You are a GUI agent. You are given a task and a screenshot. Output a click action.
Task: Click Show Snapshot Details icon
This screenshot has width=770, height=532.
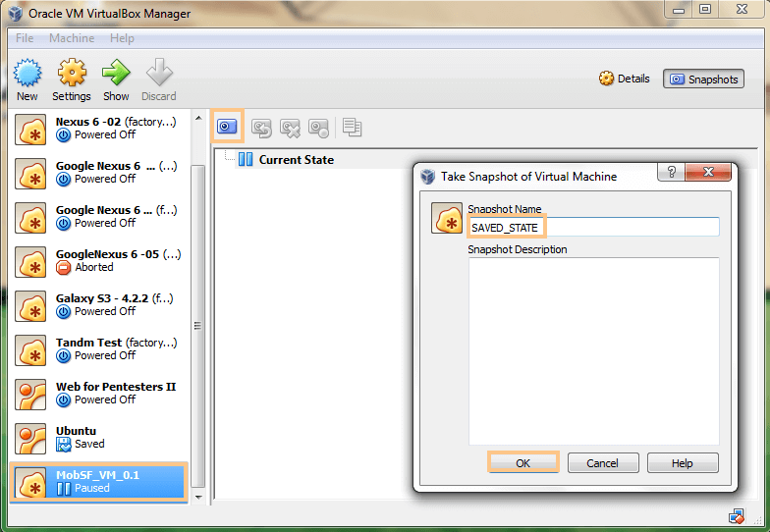coord(318,127)
